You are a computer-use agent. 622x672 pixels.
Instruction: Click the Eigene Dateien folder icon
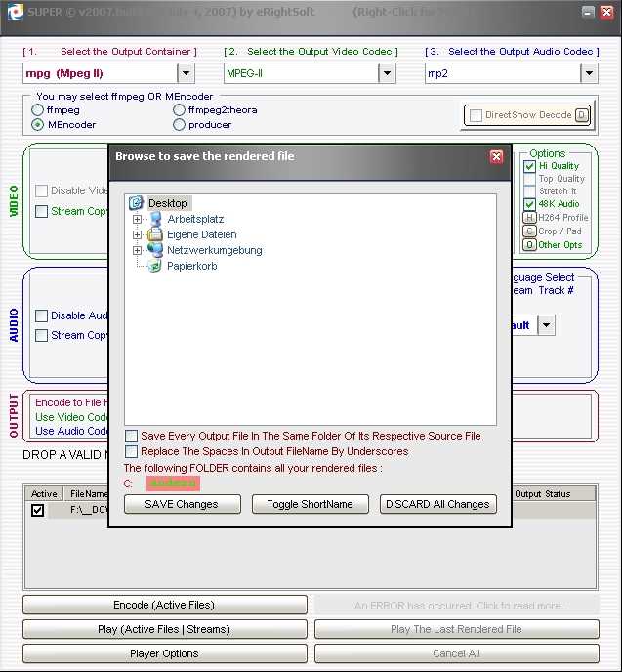[x=155, y=234]
